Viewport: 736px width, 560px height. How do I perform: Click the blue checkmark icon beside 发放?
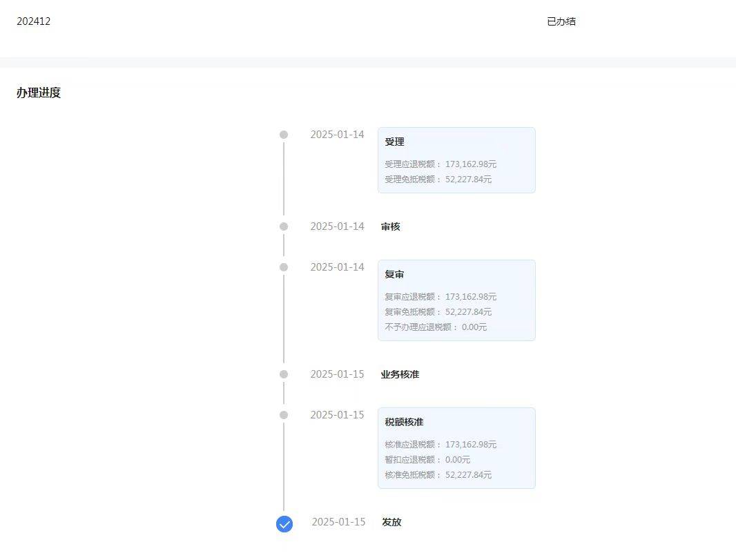click(284, 524)
